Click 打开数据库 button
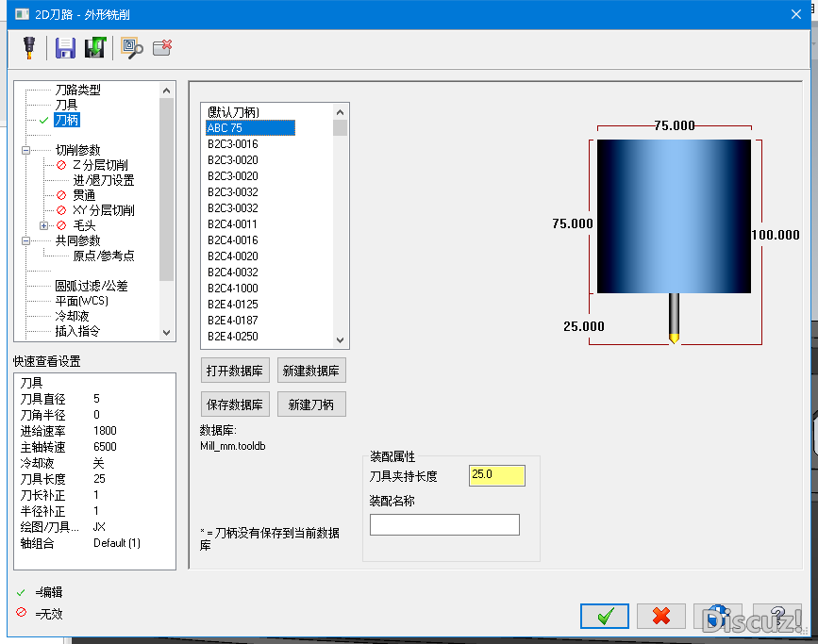818x644 pixels. pos(235,371)
